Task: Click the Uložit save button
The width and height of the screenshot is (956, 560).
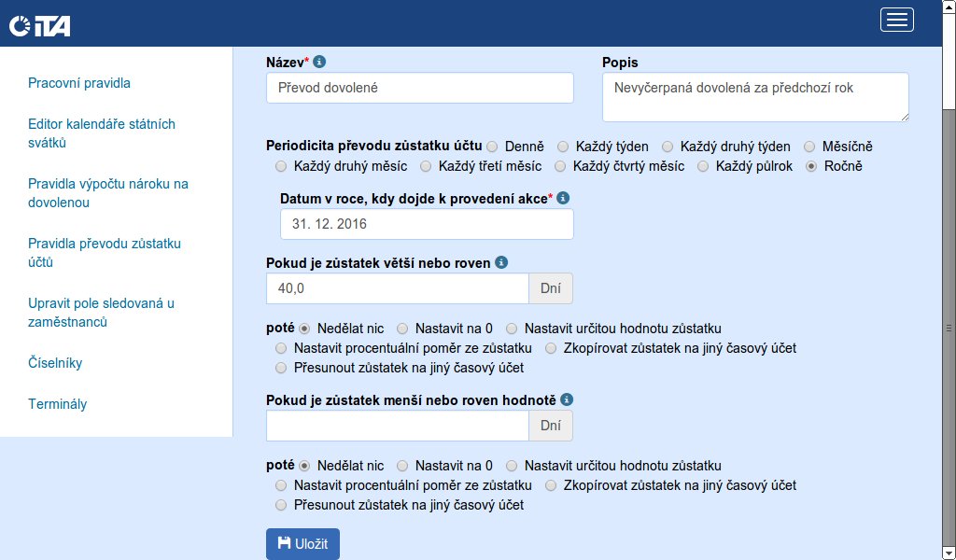Action: pos(302,544)
